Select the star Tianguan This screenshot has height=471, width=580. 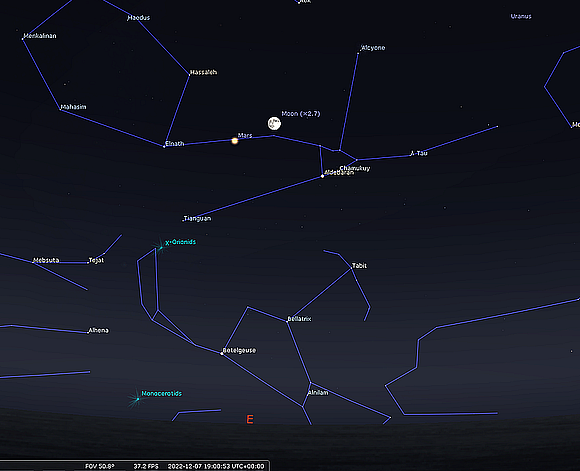[183, 221]
